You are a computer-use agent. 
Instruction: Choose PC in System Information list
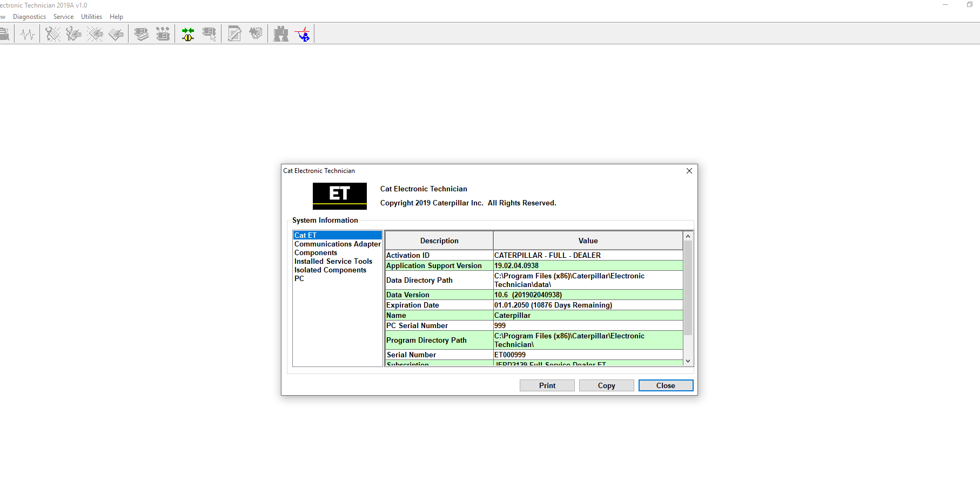click(299, 279)
